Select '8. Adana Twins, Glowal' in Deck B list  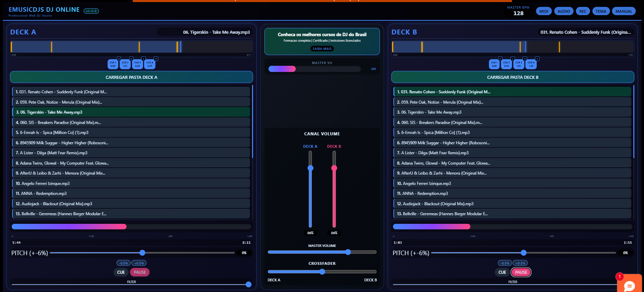(512, 163)
